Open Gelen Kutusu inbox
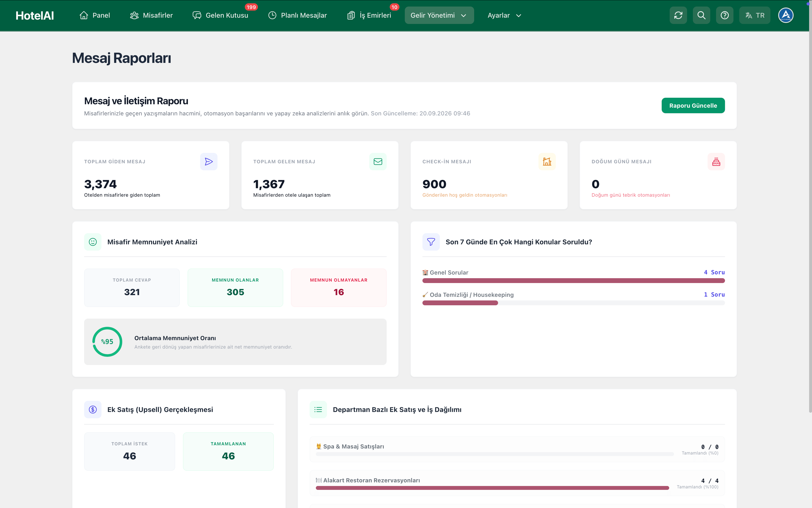This screenshot has height=508, width=812. click(220, 15)
